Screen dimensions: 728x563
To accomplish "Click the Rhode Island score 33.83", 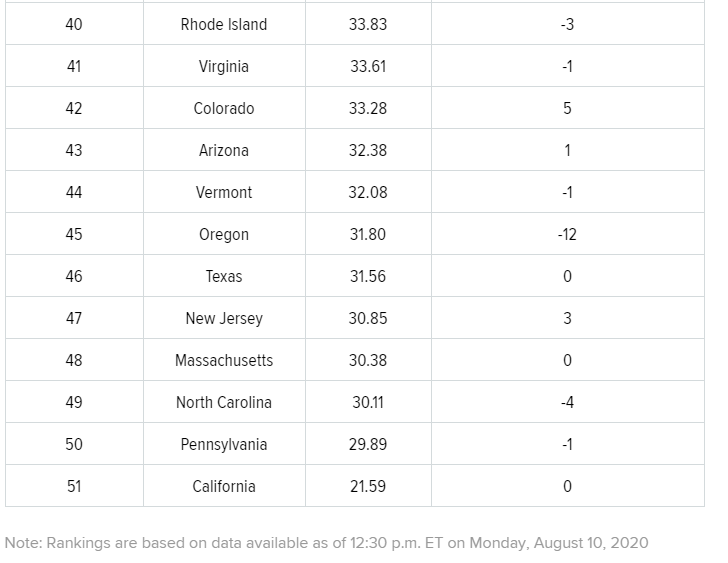I will [x=368, y=24].
